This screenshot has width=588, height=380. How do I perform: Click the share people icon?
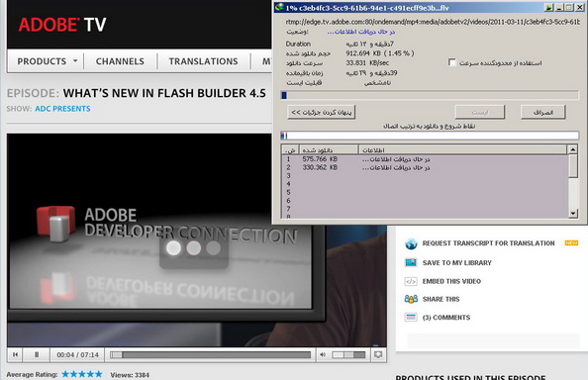pos(411,299)
